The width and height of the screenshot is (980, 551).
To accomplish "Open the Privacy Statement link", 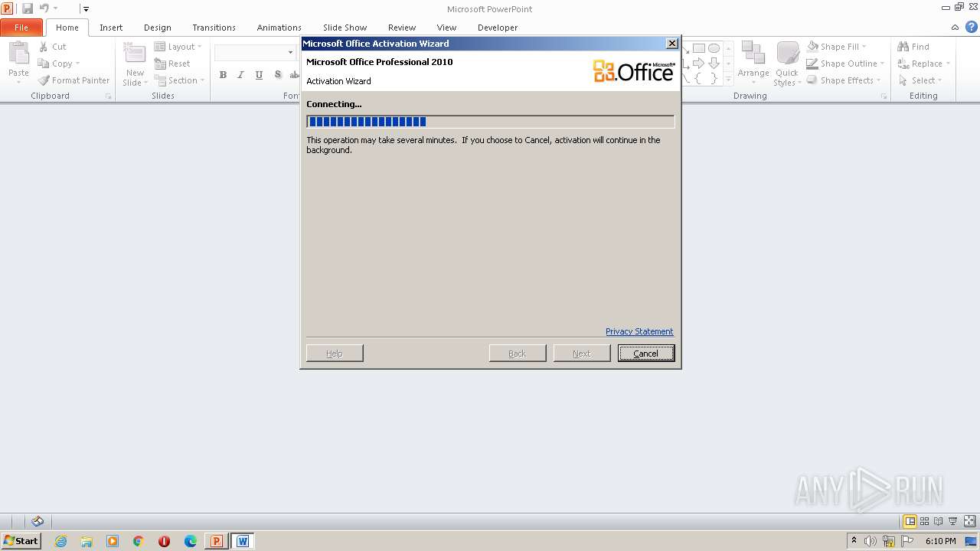I will click(x=639, y=331).
